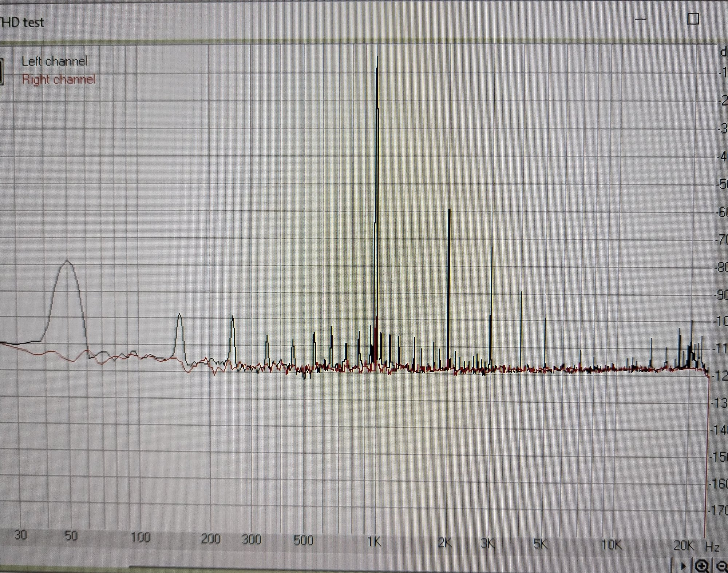Viewport: 728px width, 573px height.
Task: Click the 500 frequency axis label
Action: [x=303, y=541]
